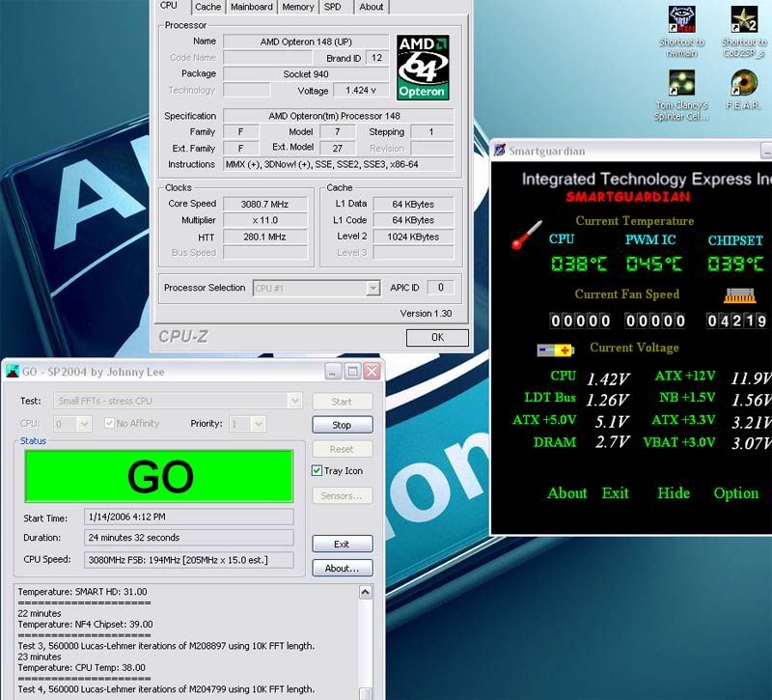Select the CPU tab in CPU-Z

pyautogui.click(x=169, y=6)
